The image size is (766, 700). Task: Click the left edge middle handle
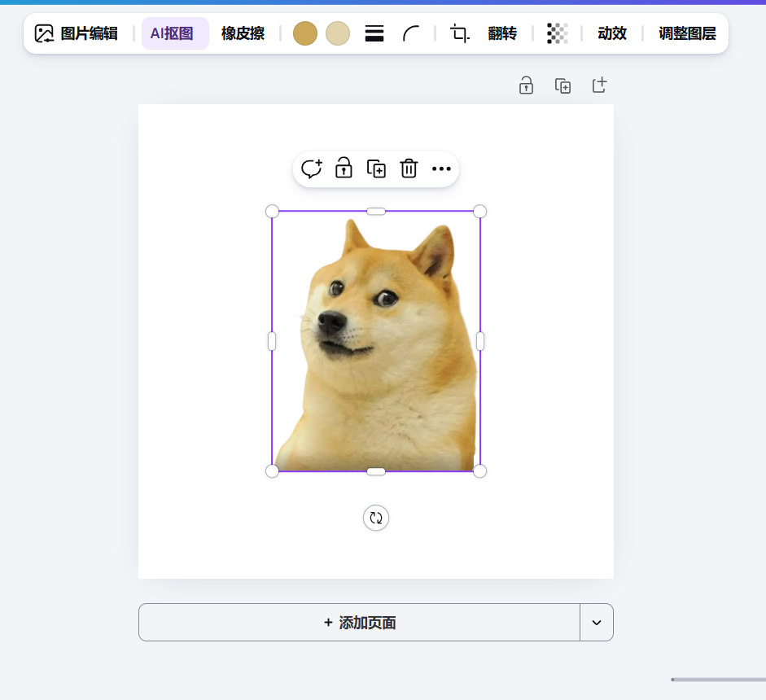click(272, 341)
